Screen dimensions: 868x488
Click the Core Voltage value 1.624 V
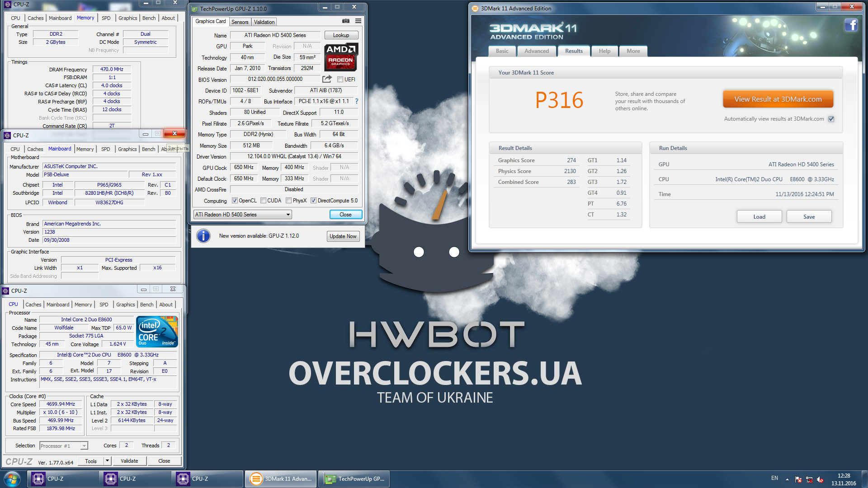(118, 344)
